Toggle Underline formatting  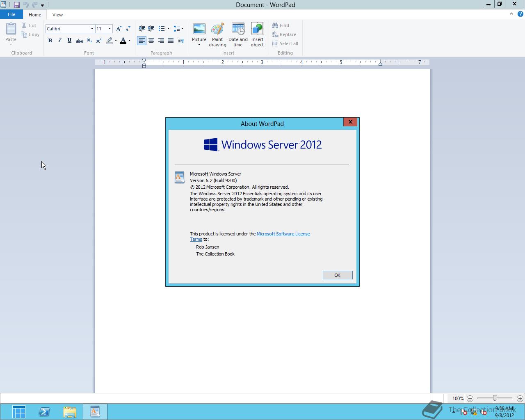[69, 41]
